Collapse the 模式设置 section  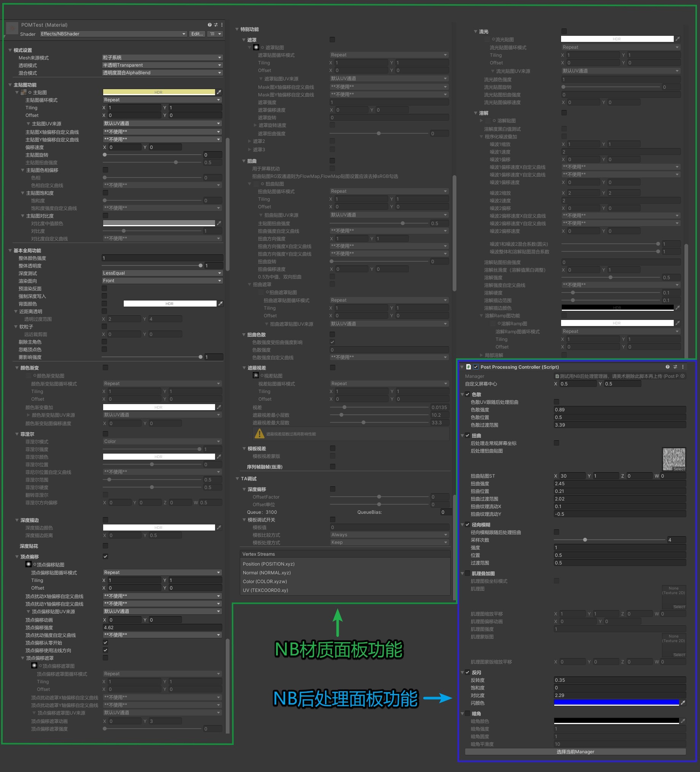(10, 50)
